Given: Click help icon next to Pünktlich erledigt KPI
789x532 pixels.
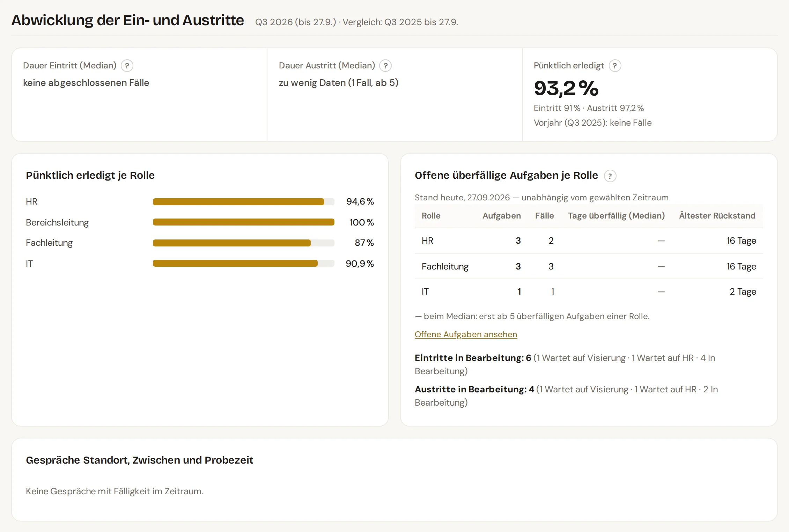Looking at the screenshot, I should pos(615,66).
